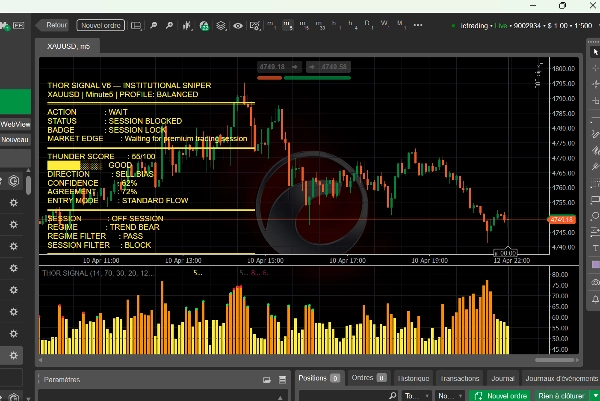This screenshot has width=600, height=401.
Task: Click the Paramètres panel maximize icon
Action: point(267,380)
